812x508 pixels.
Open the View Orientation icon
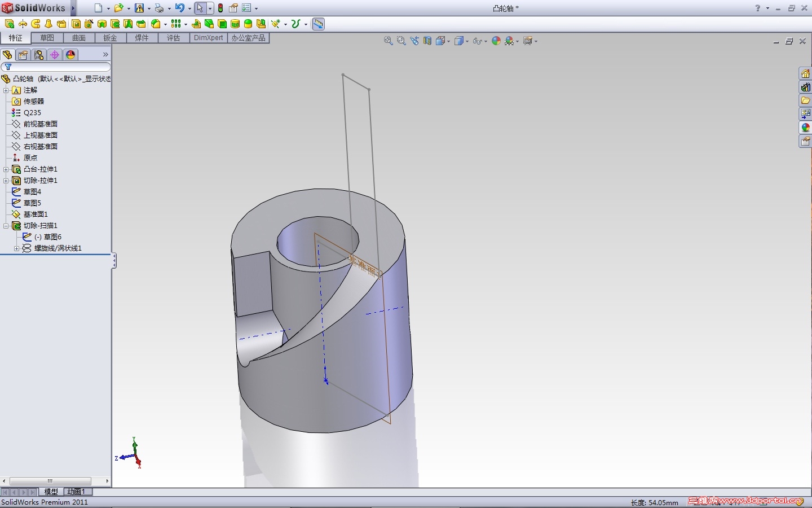pyautogui.click(x=440, y=41)
